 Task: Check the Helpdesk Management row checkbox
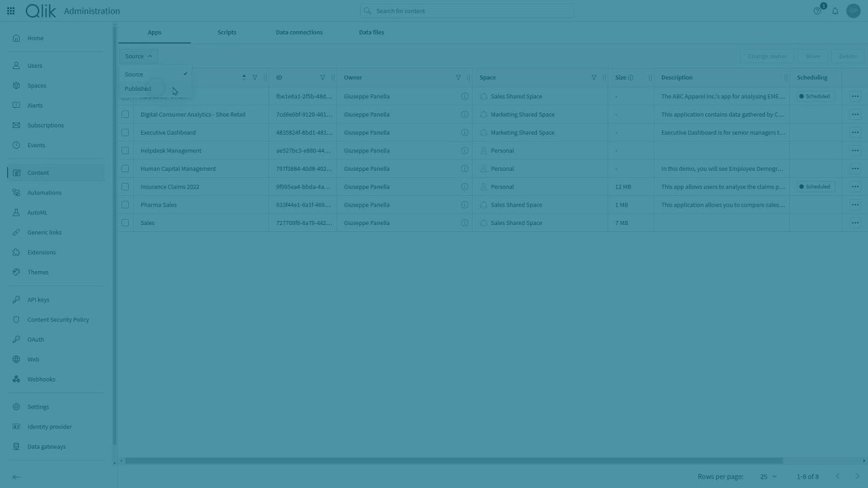(125, 150)
